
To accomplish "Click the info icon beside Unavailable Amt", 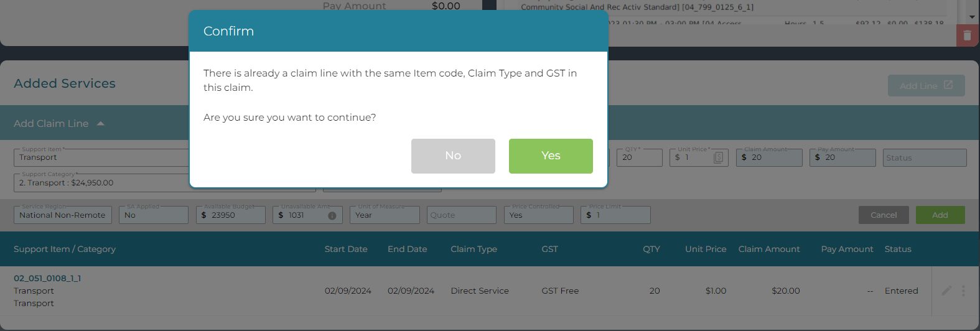I will 332,215.
